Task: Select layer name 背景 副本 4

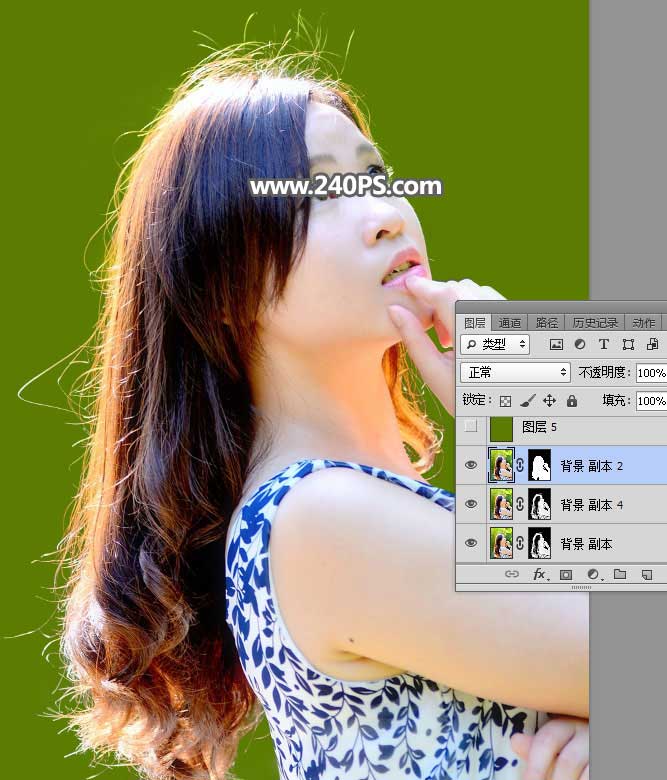Action: coord(591,504)
